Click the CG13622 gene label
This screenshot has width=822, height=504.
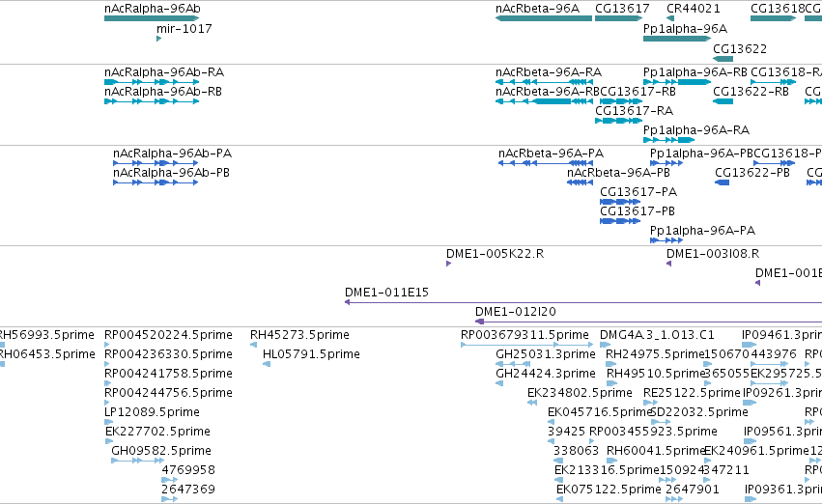coord(740,48)
